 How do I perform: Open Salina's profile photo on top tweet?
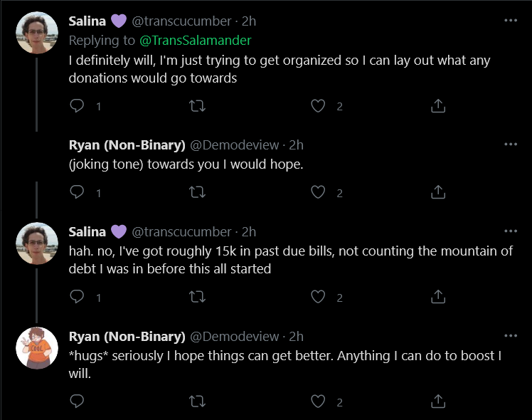(x=37, y=33)
